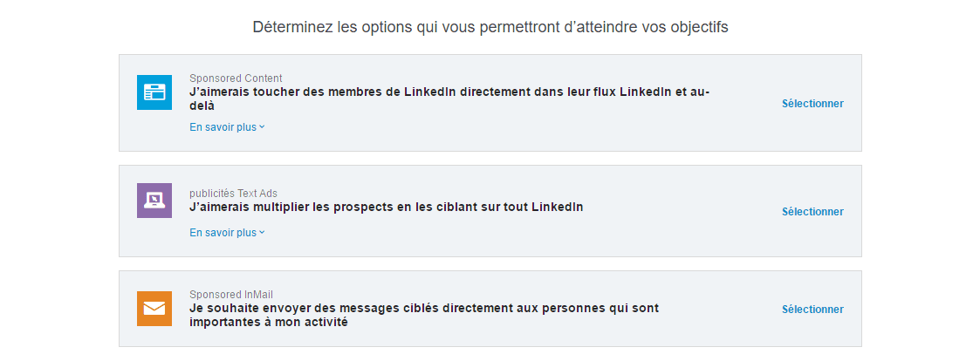Click the "LinkedIn" word ending the Text Ads headline

coord(558,207)
